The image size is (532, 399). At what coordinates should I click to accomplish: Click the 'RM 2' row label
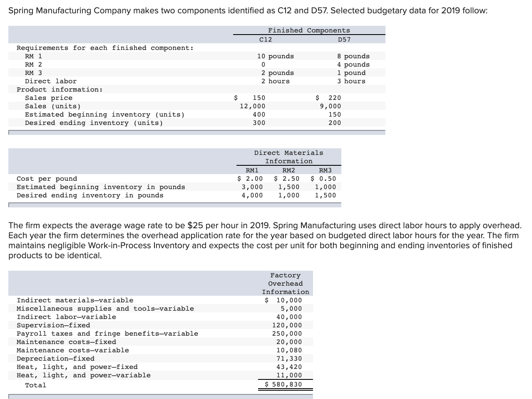click(x=33, y=65)
